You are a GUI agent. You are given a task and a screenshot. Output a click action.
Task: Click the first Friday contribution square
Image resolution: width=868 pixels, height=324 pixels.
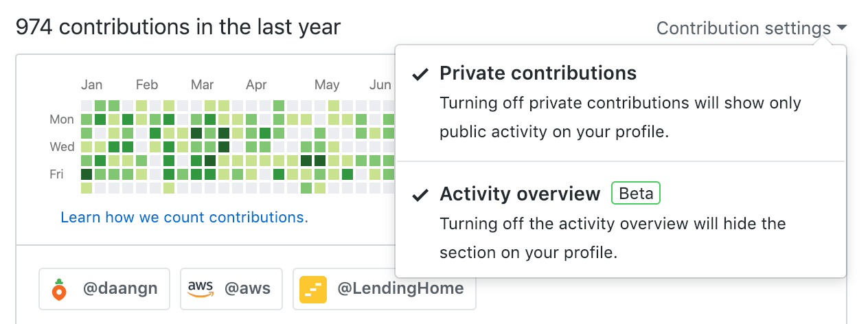pyautogui.click(x=87, y=174)
